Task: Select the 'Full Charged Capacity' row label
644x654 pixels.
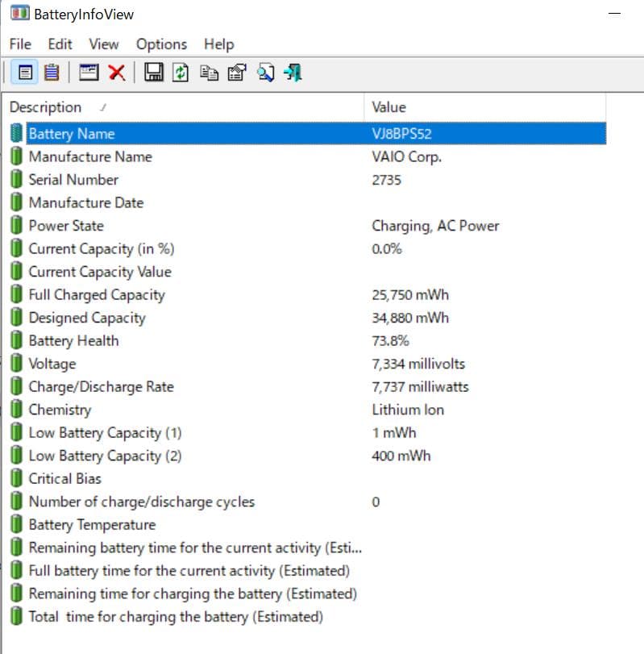Action: point(97,294)
